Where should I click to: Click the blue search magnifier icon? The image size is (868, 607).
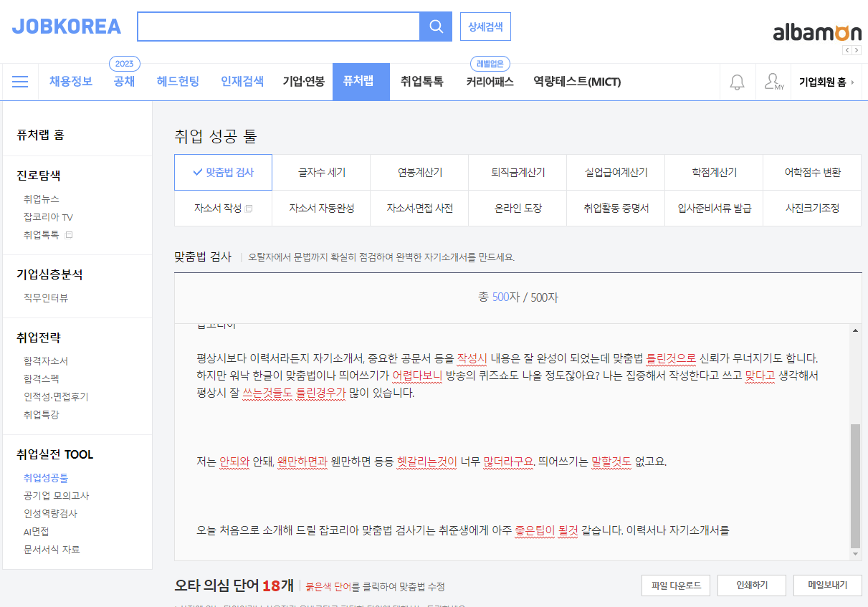point(436,26)
